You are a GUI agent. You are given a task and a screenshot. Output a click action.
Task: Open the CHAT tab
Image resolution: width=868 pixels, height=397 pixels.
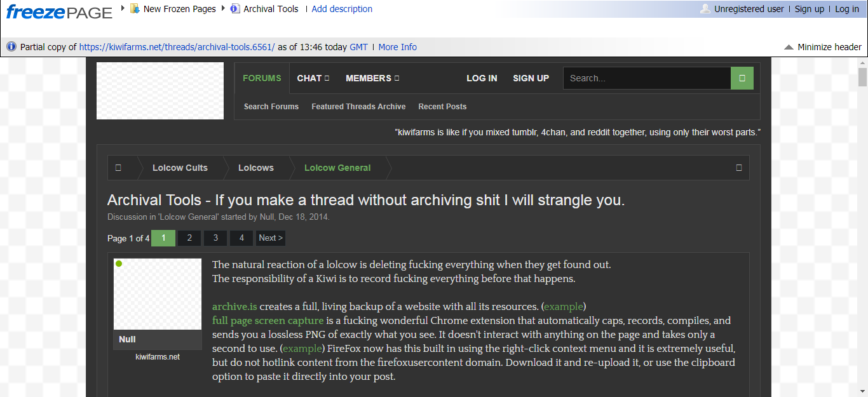(313, 78)
